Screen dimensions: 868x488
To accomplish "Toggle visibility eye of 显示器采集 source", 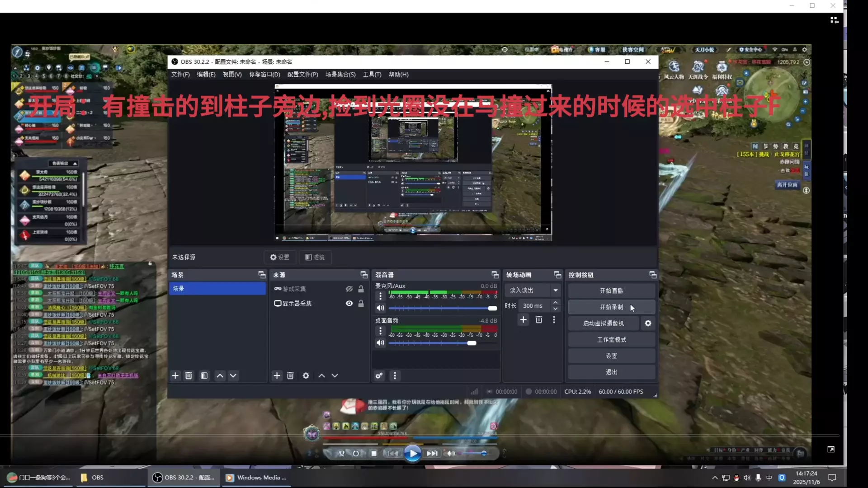I will [349, 303].
